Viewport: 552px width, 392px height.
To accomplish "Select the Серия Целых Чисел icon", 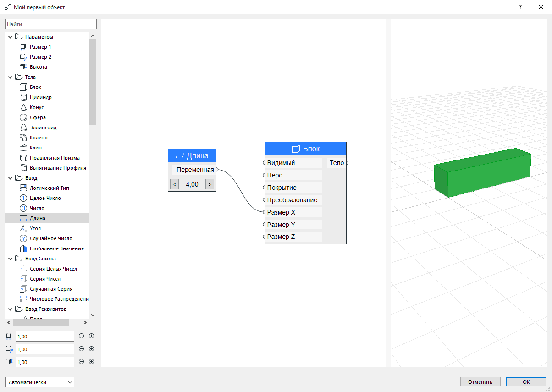I will [23, 269].
